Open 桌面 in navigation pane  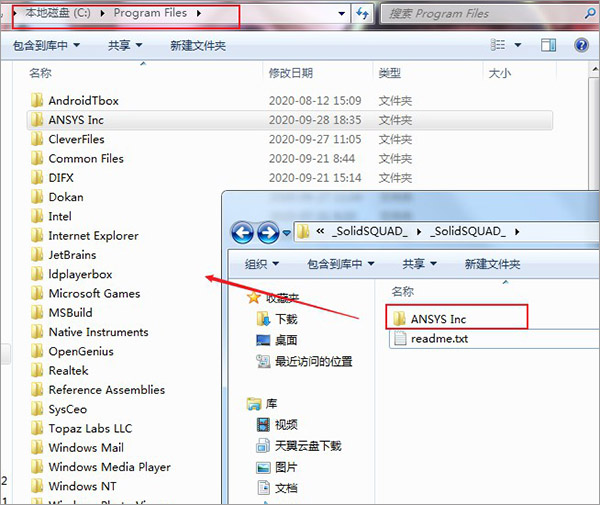(277, 340)
